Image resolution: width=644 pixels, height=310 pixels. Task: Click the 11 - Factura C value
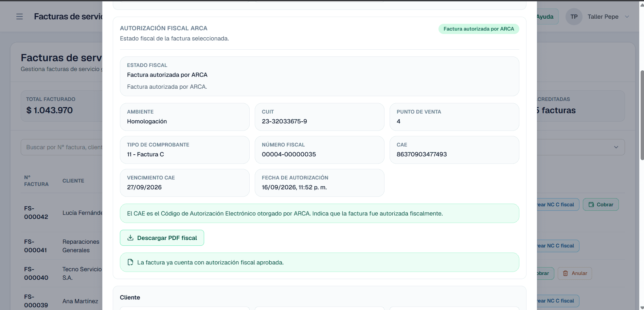point(145,154)
